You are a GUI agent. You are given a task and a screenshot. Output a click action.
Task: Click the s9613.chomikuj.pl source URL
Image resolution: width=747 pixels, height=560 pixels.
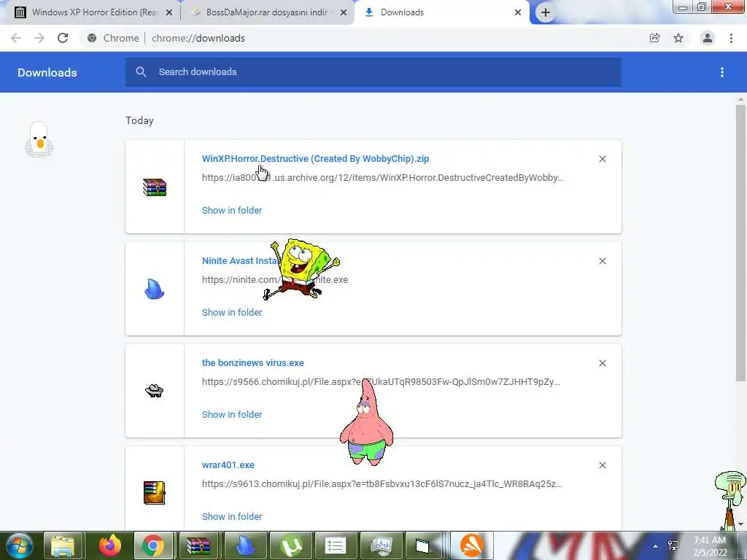[382, 484]
